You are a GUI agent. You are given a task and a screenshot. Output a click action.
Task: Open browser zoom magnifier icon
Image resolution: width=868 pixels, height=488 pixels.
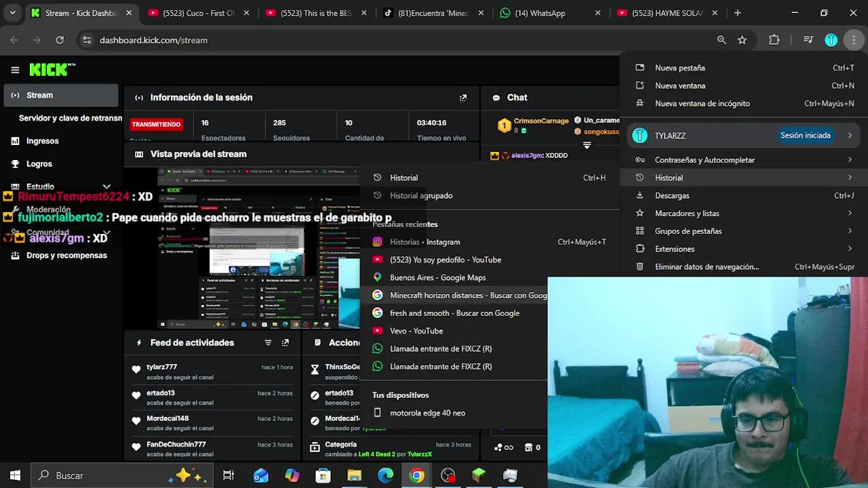[x=722, y=40]
